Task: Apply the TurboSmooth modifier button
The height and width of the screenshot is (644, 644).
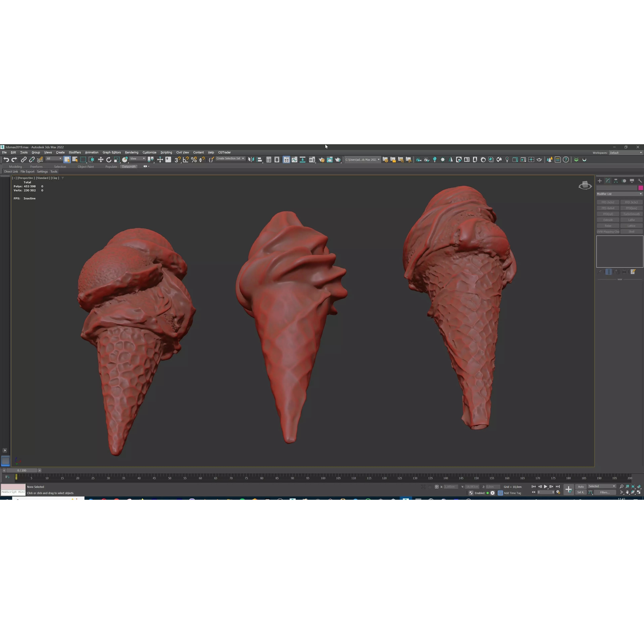Action: [632, 214]
